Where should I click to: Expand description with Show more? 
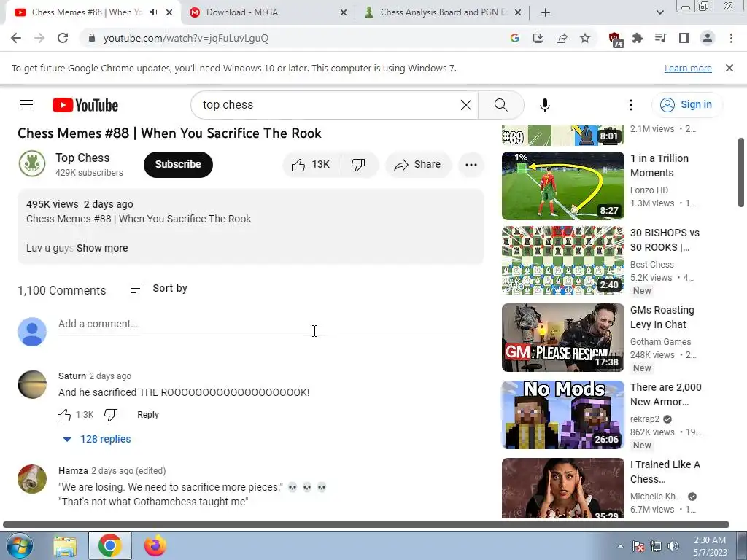pos(102,248)
